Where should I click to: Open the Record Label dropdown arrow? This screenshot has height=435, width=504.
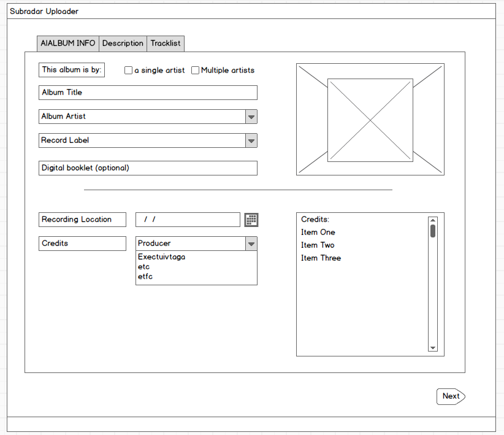coord(251,141)
